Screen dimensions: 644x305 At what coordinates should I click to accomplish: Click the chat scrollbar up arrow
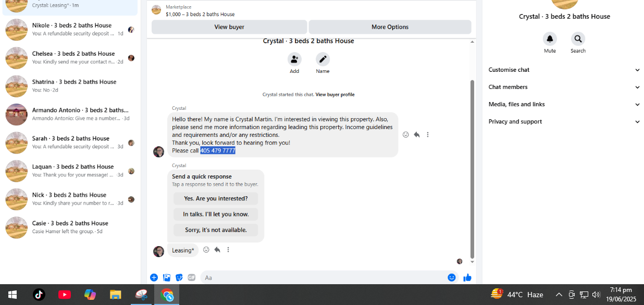473,42
